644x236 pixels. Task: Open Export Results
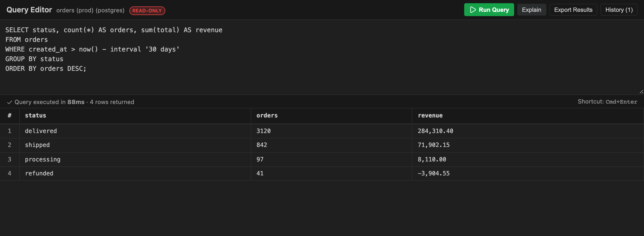573,10
